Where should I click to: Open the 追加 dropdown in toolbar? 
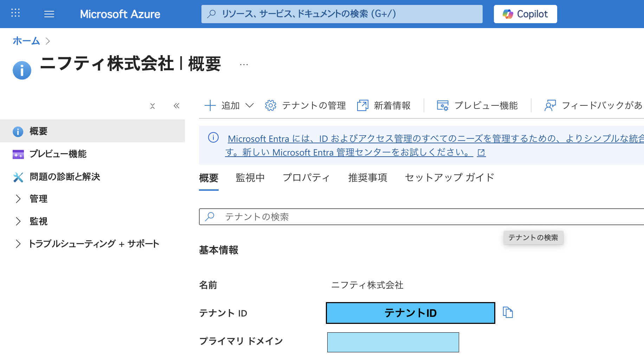(x=229, y=105)
